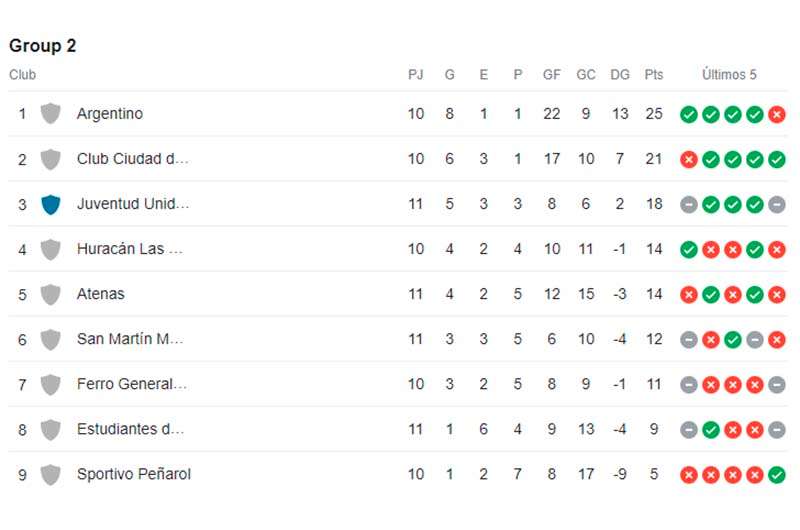This screenshot has height=530, width=800.
Task: Click the Huracán Las shield icon
Action: 51,249
